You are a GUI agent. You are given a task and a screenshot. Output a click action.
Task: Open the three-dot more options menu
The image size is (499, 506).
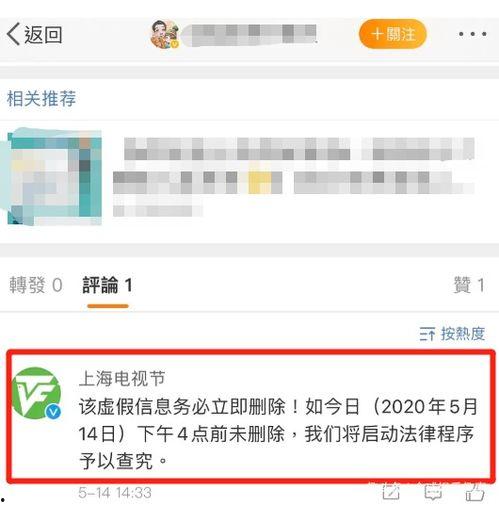473,34
